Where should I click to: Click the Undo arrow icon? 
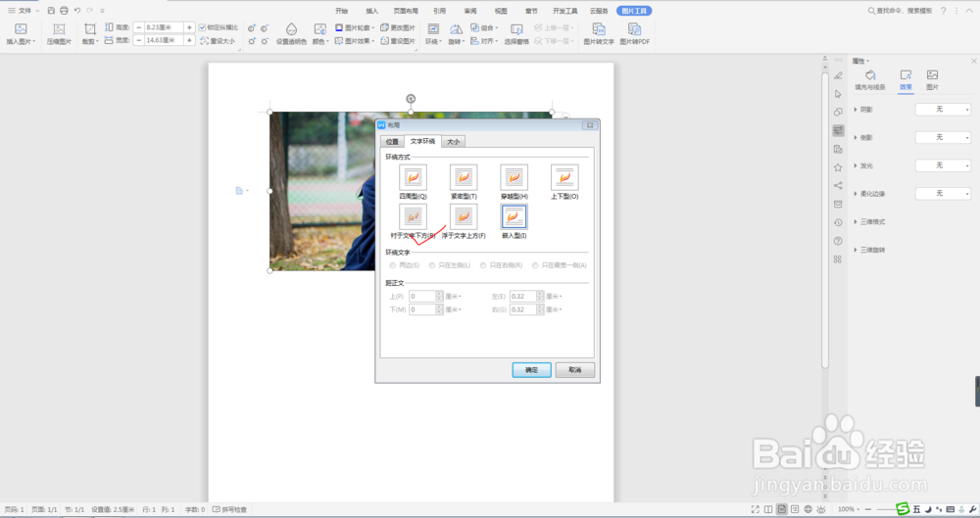click(x=76, y=11)
